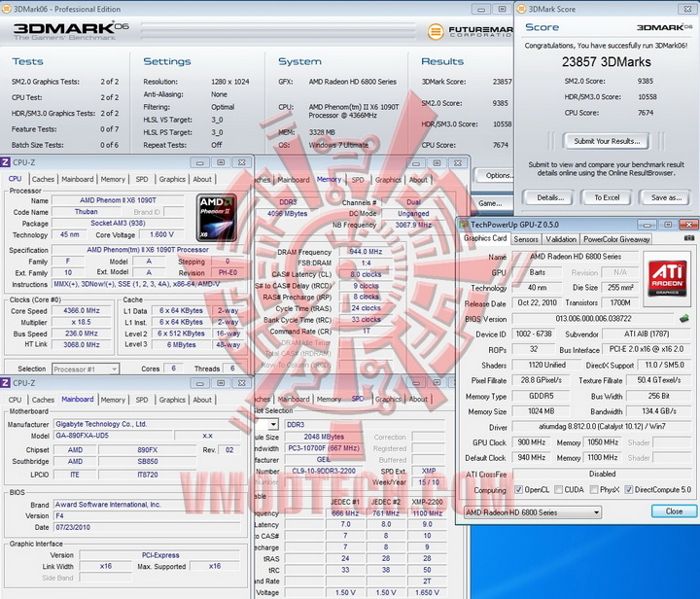Click the HT Link 3068.0 MHz value
The height and width of the screenshot is (599, 700).
(x=81, y=344)
